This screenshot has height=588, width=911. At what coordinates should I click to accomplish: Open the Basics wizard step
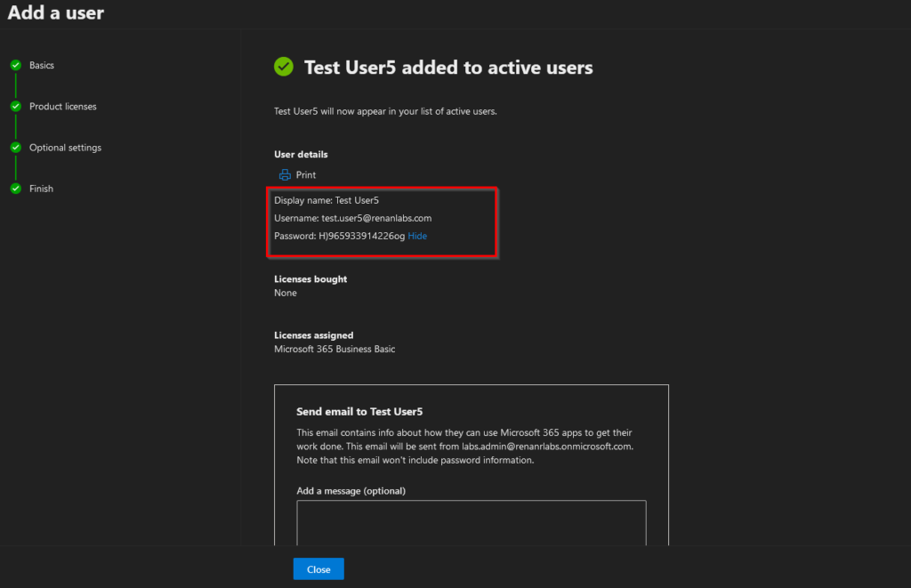click(42, 65)
